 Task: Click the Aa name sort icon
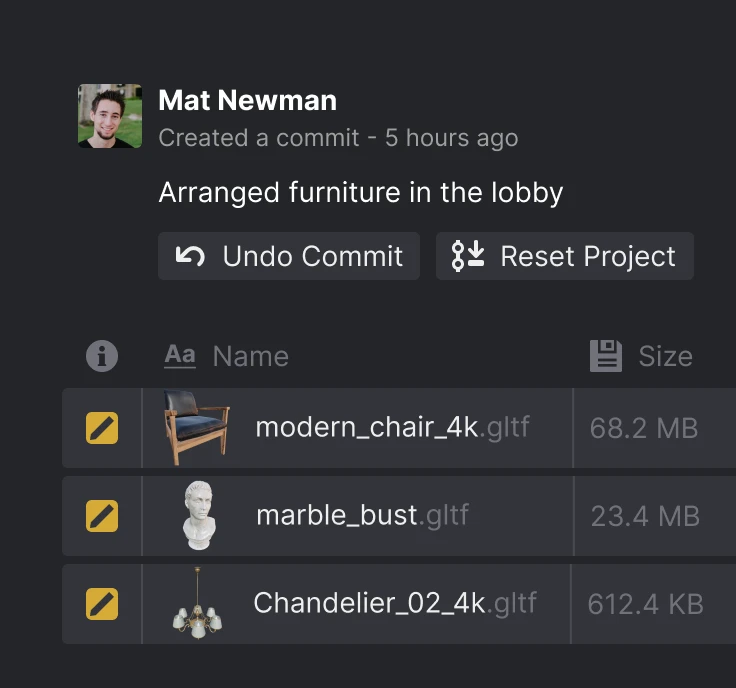[x=180, y=356]
